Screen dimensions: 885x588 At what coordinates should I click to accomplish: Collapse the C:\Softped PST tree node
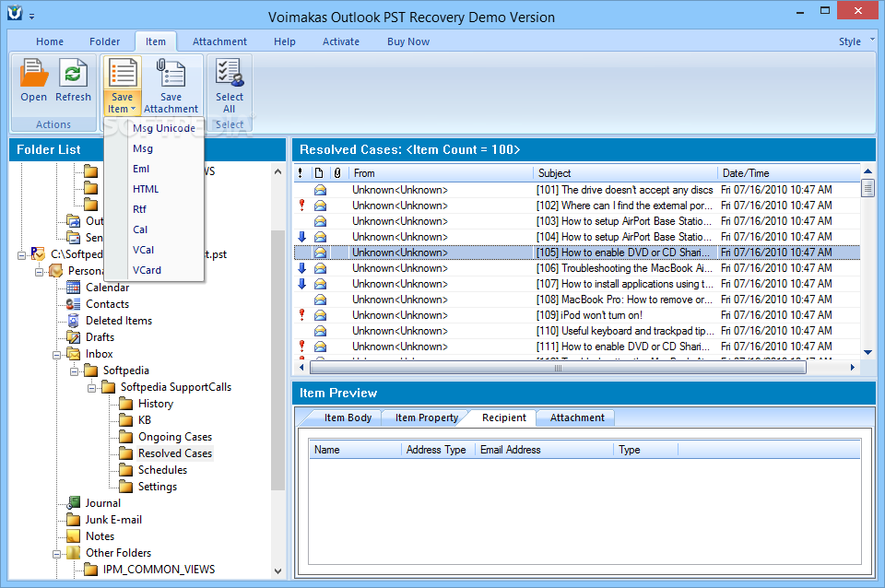tap(21, 255)
